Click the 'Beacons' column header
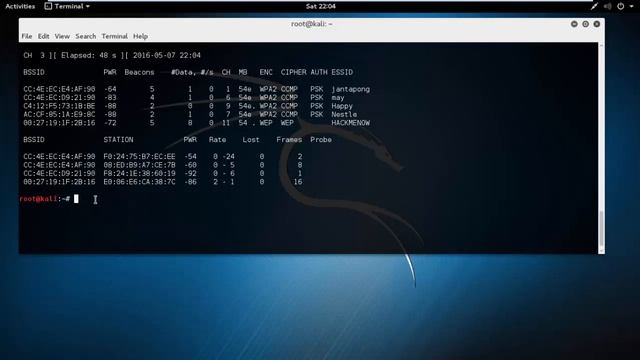The height and width of the screenshot is (360, 640). point(139,72)
